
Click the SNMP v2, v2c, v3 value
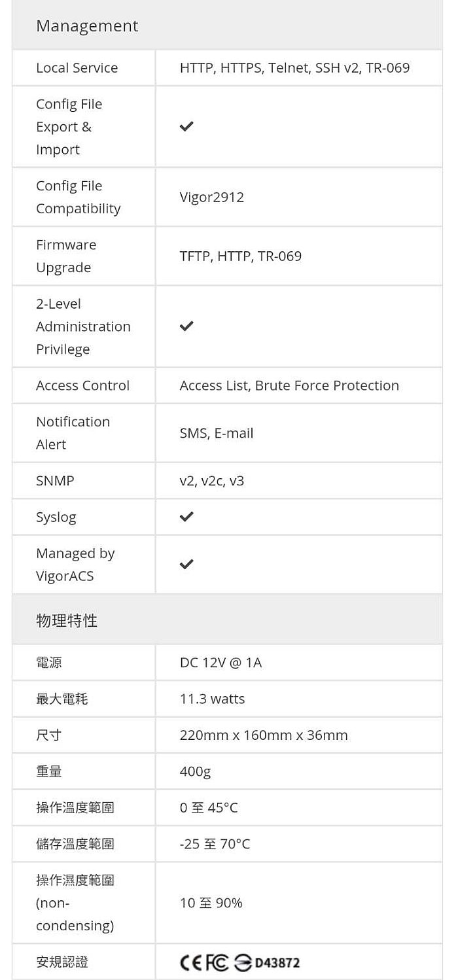tap(212, 481)
